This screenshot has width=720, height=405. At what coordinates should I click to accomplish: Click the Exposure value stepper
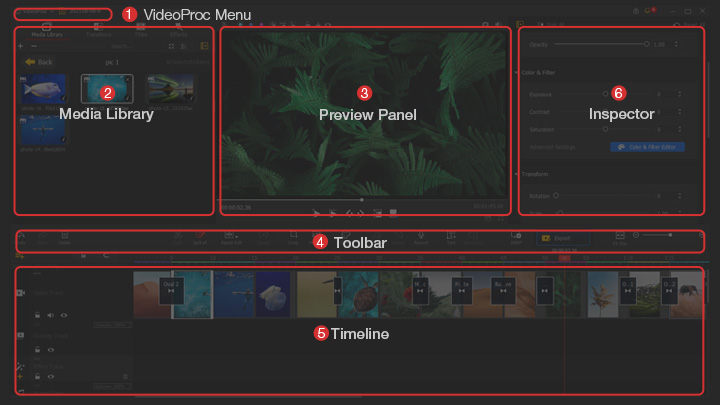[680, 94]
